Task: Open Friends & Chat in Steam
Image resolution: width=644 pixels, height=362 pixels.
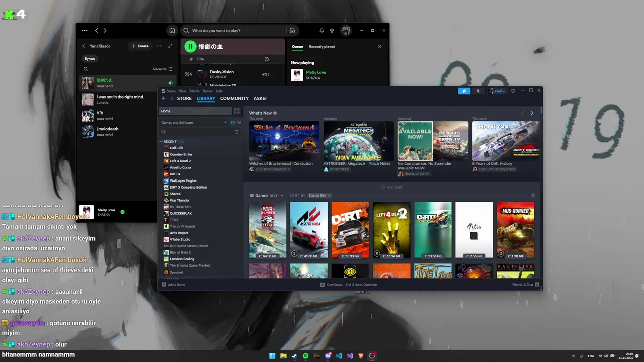Action: click(x=526, y=285)
